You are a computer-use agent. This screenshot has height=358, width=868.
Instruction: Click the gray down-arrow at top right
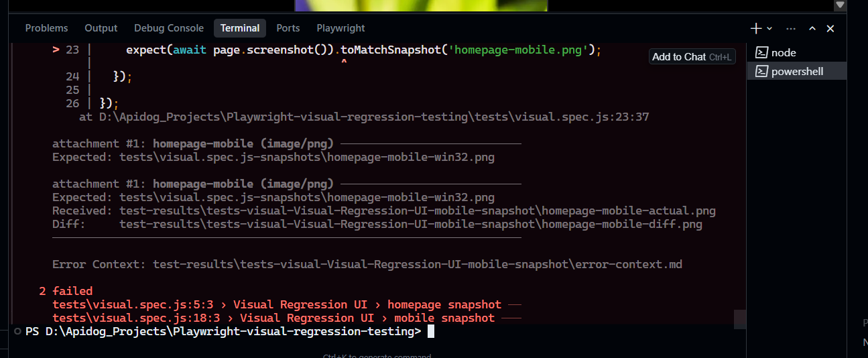(x=840, y=5)
